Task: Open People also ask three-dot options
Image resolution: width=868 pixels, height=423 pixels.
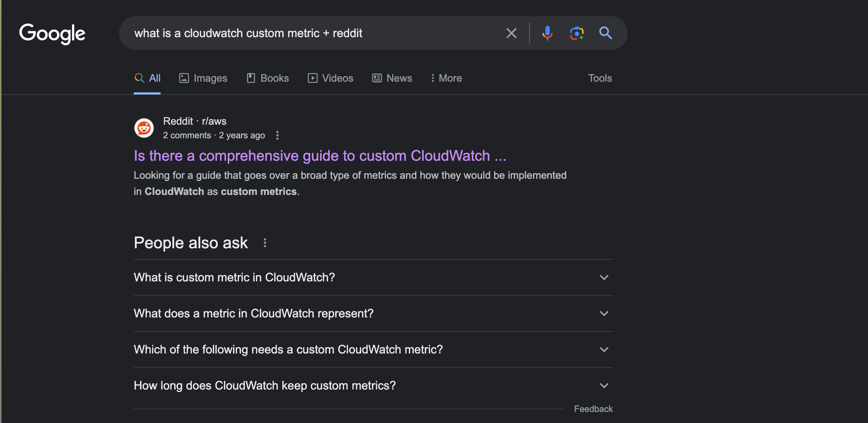Action: pos(265,243)
